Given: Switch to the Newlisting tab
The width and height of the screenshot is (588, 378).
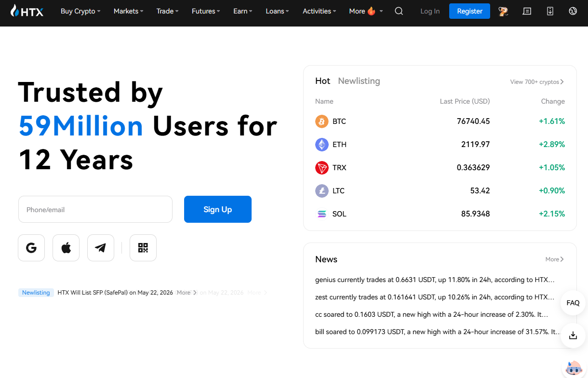Looking at the screenshot, I should coord(359,81).
